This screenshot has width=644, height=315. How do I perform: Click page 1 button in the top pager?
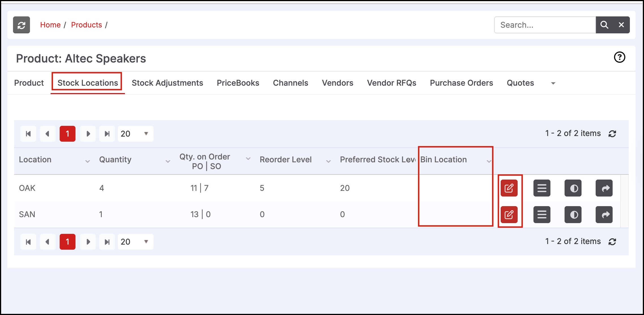(68, 134)
